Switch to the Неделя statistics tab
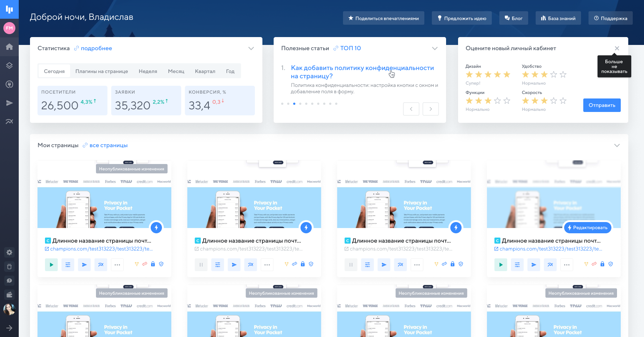 pos(148,71)
